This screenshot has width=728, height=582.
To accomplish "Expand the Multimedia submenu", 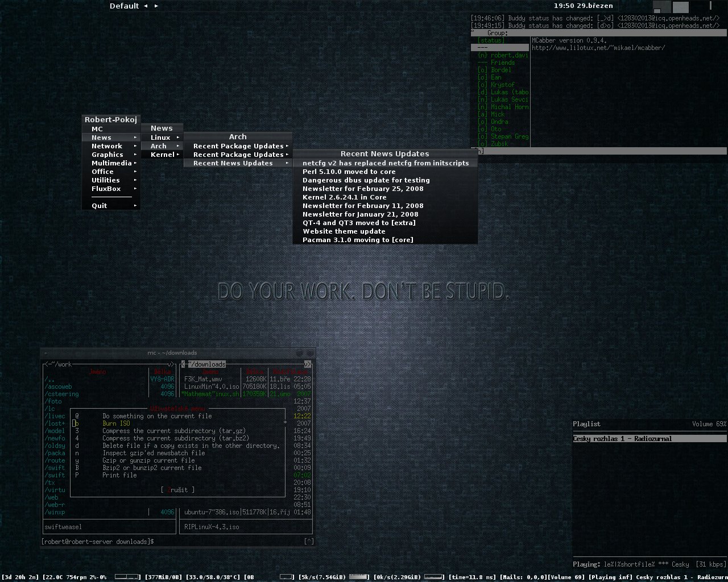I will (111, 163).
